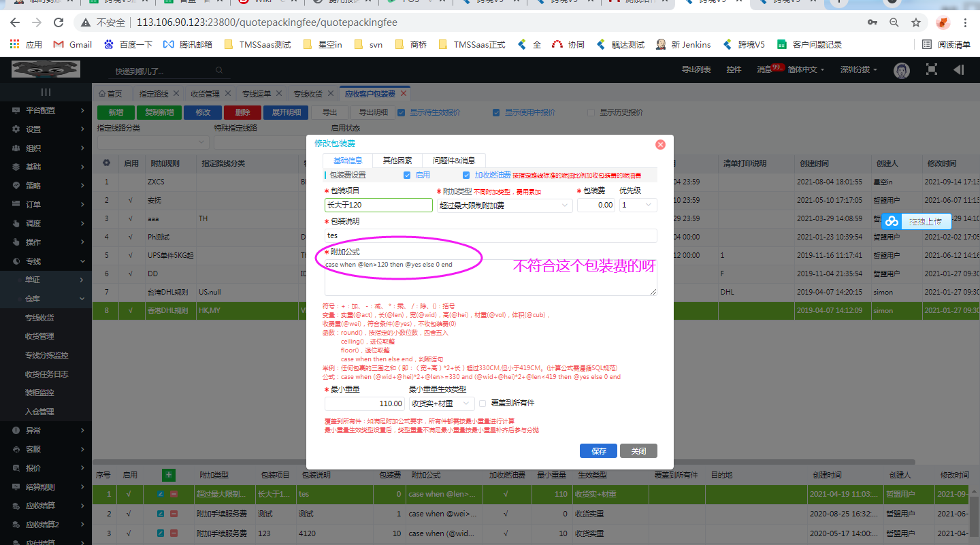Click the user avatar icon in header

902,70
